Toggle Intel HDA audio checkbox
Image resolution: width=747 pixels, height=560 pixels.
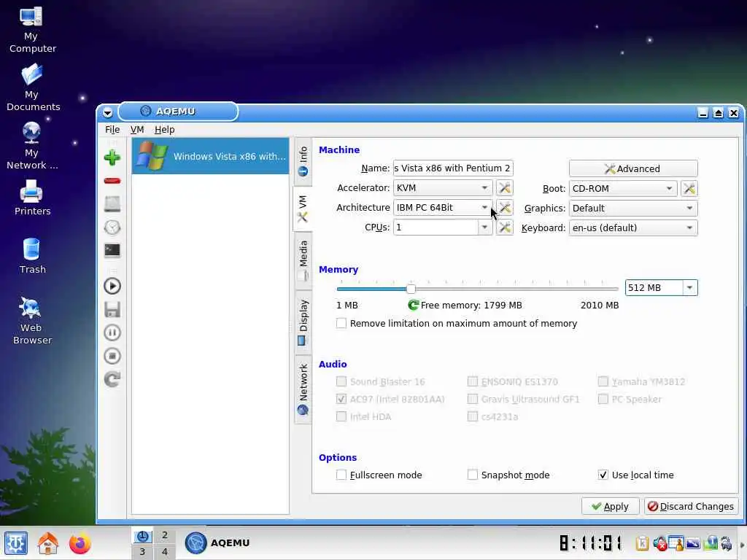[341, 416]
